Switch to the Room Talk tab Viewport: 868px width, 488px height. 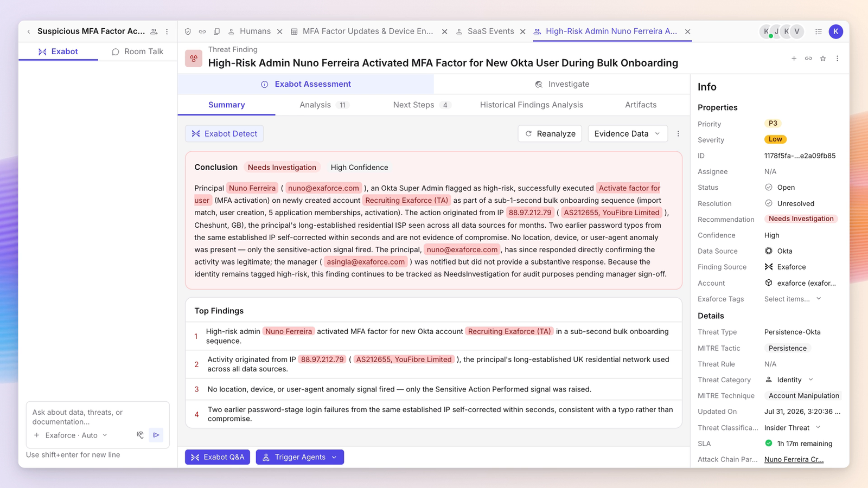click(138, 52)
